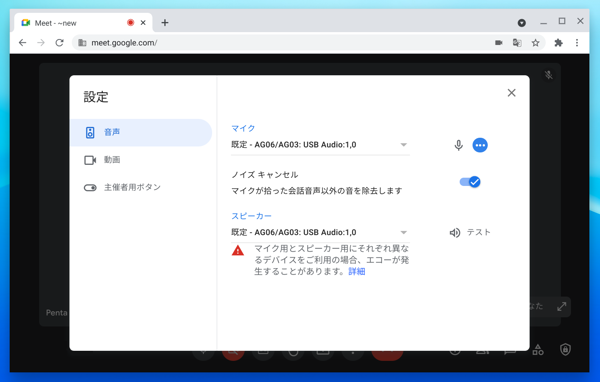600x382 pixels.
Task: Click the red warning triangle icon
Action: coord(238,250)
